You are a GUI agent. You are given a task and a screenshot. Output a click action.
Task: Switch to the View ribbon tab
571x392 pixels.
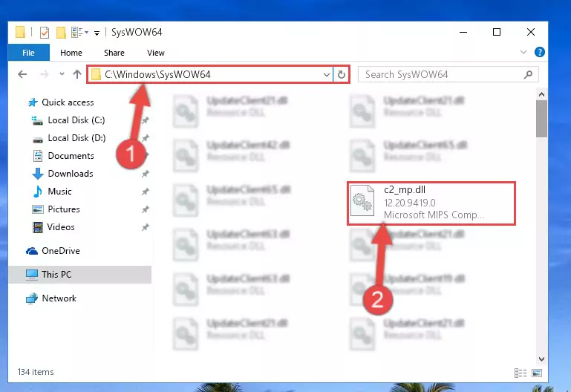(x=156, y=53)
